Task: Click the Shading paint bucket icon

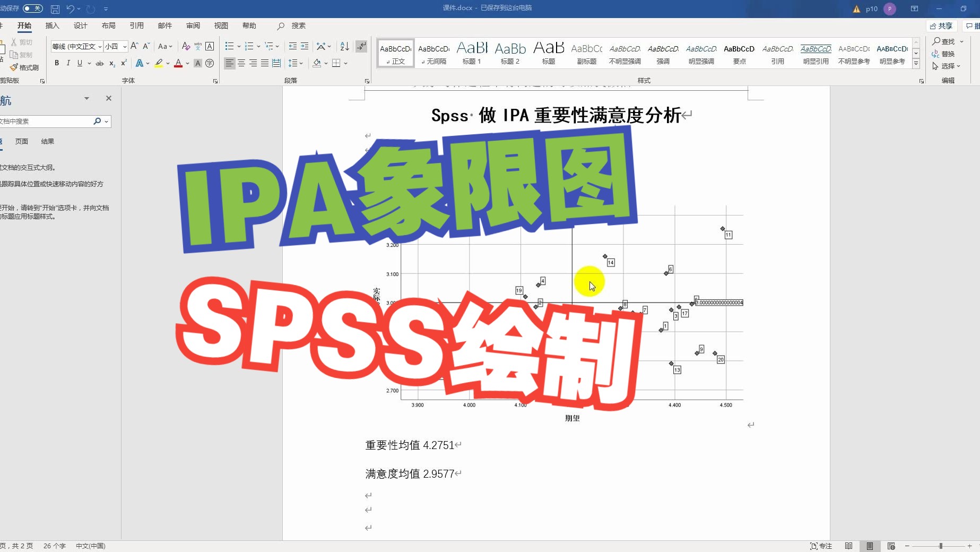Action: point(317,63)
